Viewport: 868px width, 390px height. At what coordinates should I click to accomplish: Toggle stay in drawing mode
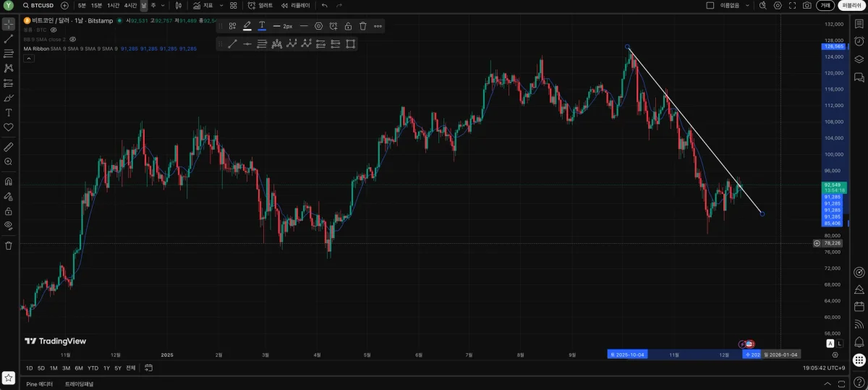[9, 196]
